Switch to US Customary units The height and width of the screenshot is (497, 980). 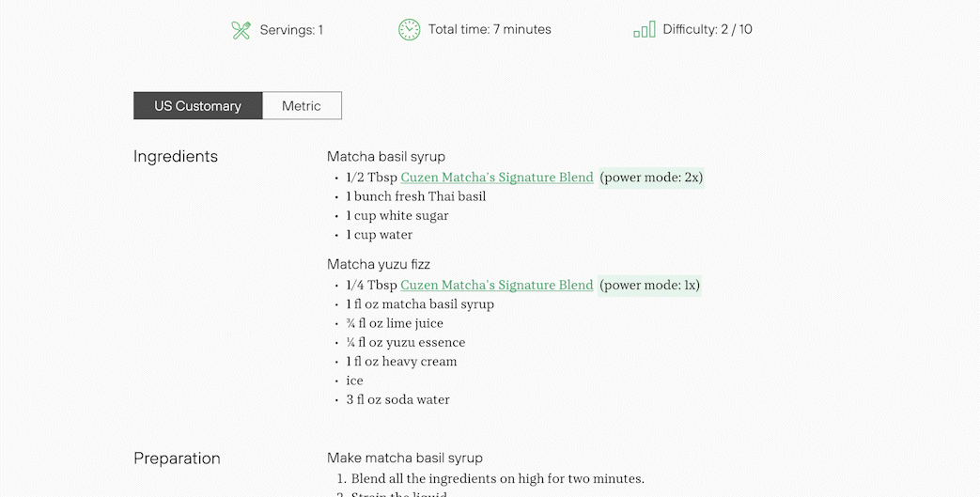[x=198, y=105]
